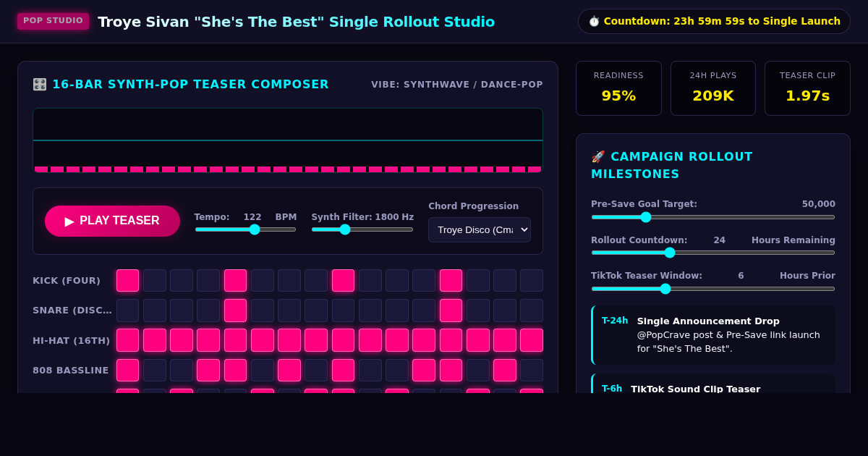Move the TikTok Teaser Window slider
868x456 pixels.
(x=713, y=289)
